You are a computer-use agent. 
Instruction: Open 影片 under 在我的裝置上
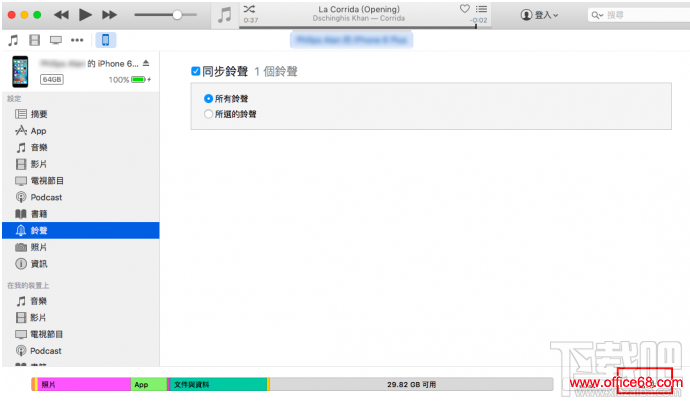coord(81,318)
